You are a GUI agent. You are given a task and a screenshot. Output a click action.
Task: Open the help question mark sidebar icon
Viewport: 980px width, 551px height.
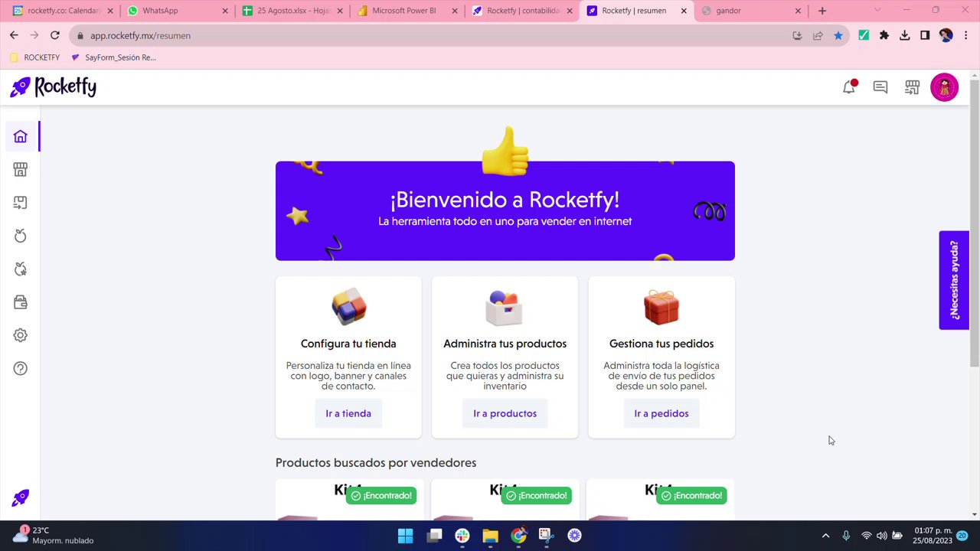click(x=20, y=368)
